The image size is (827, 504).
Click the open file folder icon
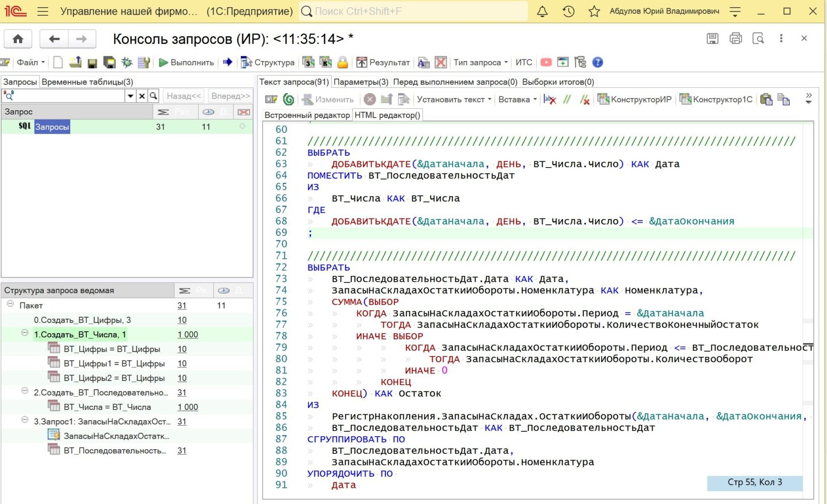click(x=75, y=63)
